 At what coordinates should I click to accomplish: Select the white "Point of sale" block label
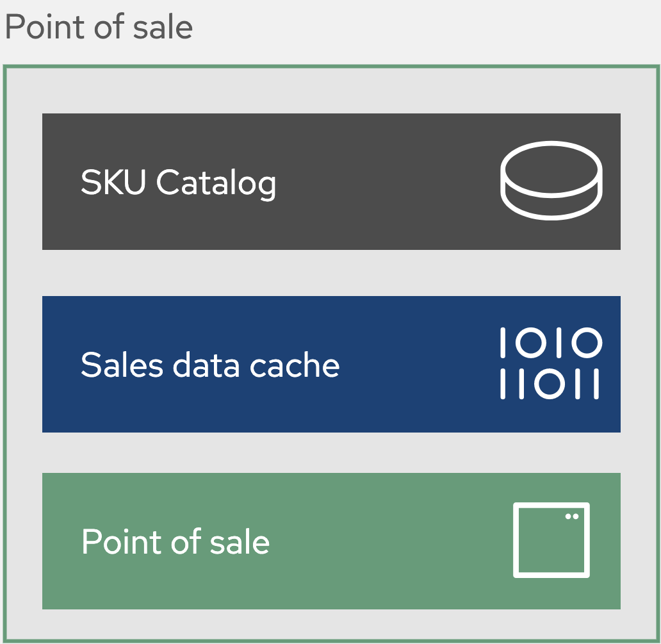tap(175, 542)
